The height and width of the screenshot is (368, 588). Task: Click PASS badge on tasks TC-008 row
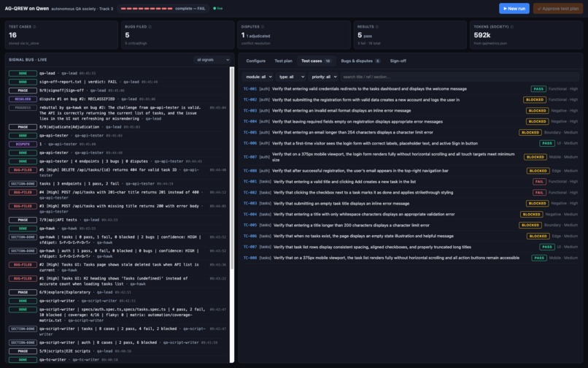pyautogui.click(x=539, y=258)
